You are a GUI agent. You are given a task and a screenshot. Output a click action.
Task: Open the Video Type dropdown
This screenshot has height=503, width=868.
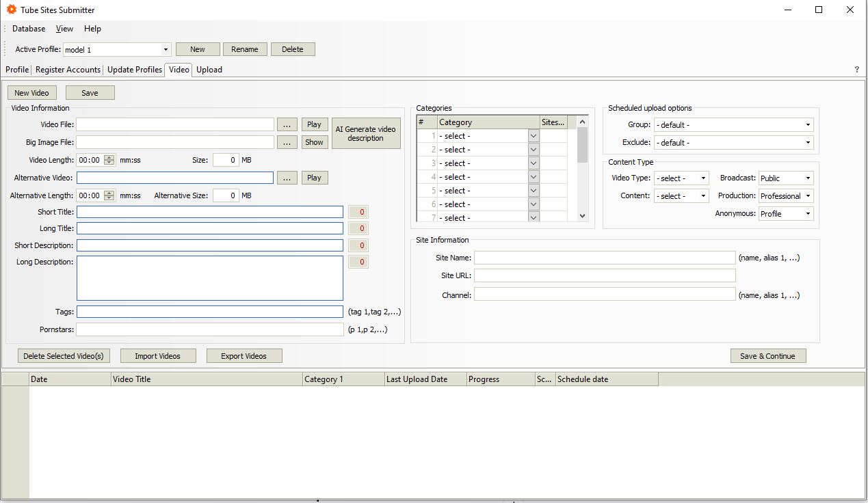703,178
